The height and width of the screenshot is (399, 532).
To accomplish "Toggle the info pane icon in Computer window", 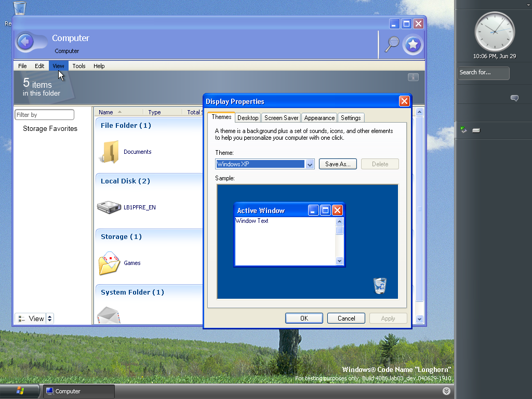I will click(x=413, y=77).
